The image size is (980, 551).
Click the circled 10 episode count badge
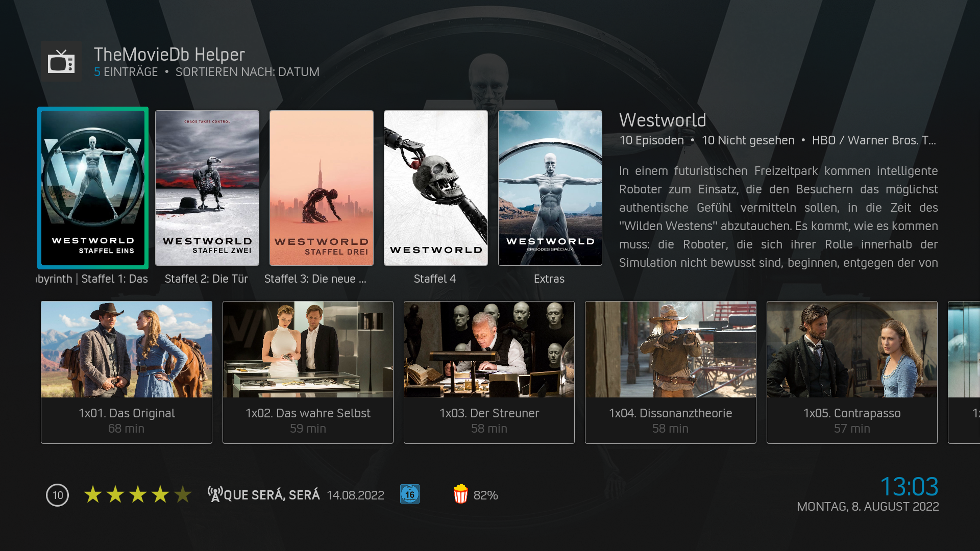[58, 495]
